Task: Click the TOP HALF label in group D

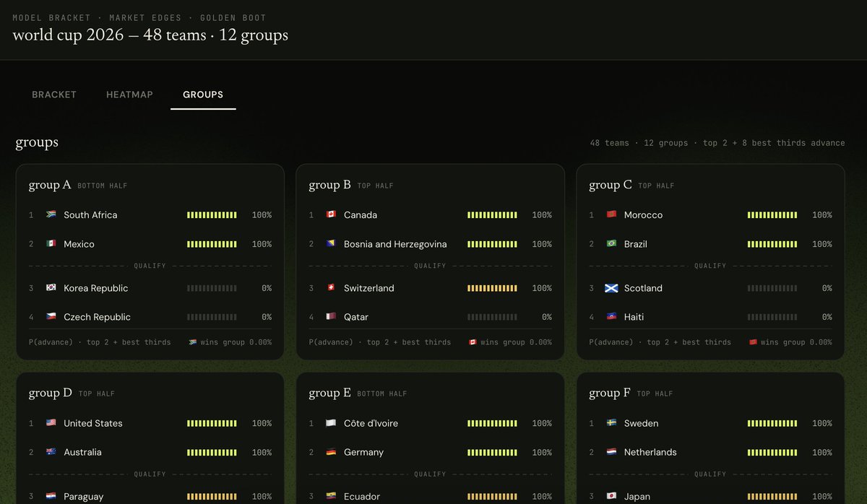Action: coord(97,394)
